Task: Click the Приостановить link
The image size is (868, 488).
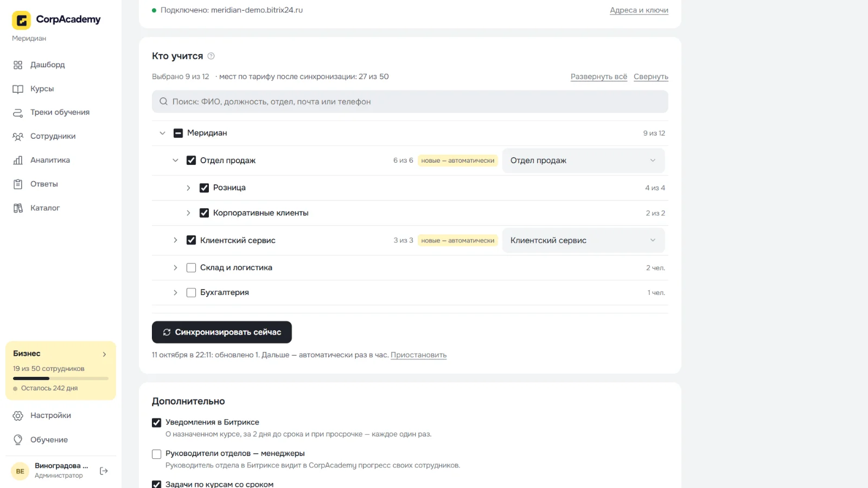Action: pos(418,355)
